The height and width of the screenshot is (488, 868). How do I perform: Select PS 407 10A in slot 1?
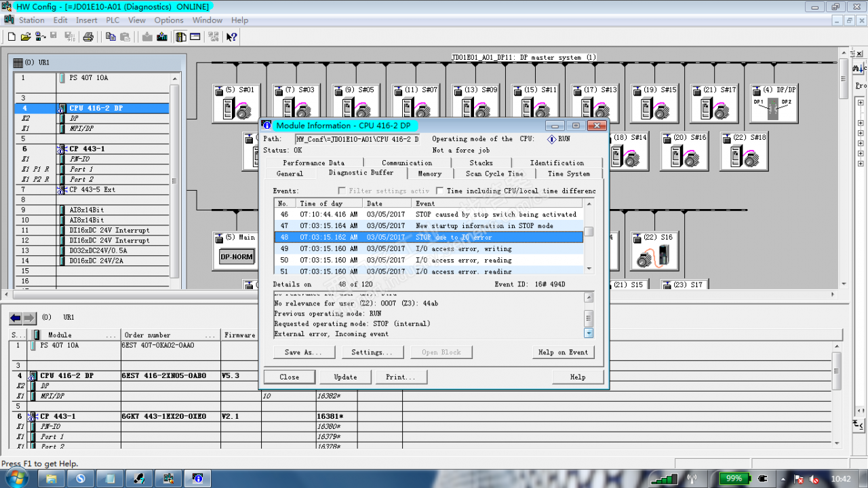[88, 78]
